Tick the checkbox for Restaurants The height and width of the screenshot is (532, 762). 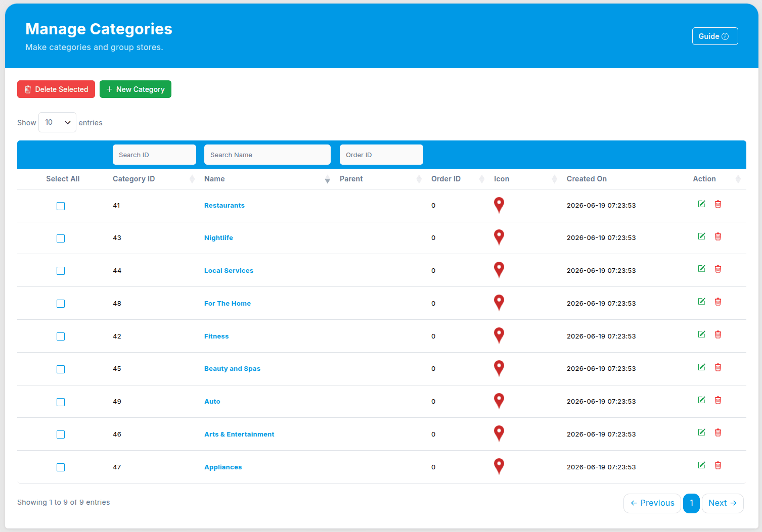coord(61,206)
